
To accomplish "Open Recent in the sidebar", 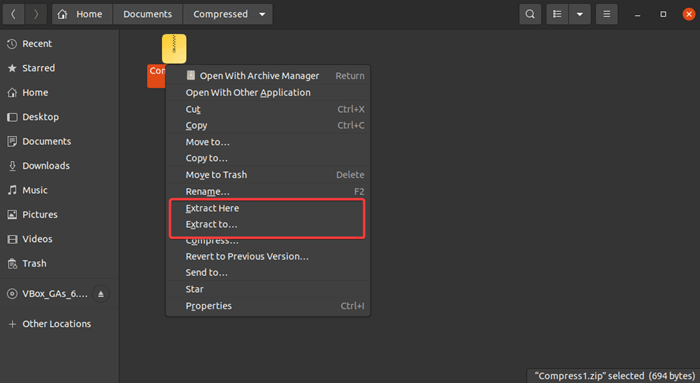I will tap(59, 44).
